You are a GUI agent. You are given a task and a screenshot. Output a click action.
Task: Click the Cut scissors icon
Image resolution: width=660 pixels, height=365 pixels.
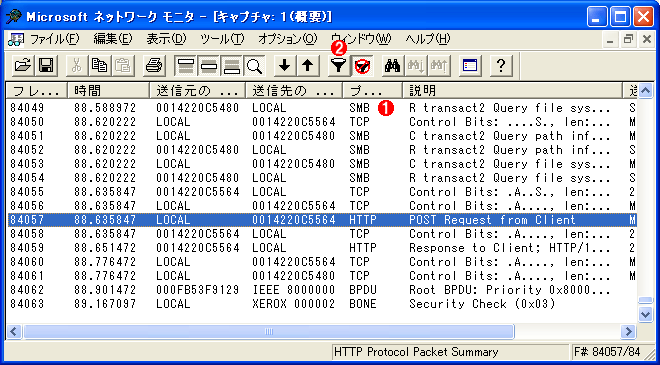click(77, 66)
